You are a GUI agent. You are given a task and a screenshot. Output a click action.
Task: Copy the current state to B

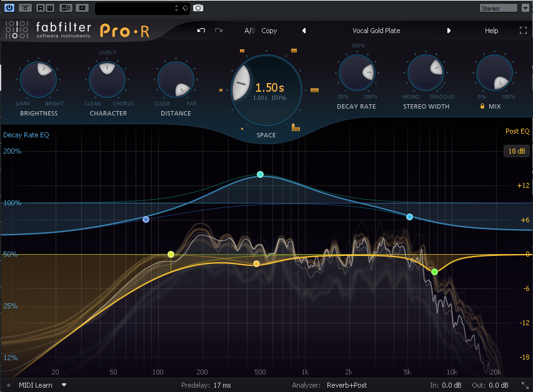click(269, 31)
